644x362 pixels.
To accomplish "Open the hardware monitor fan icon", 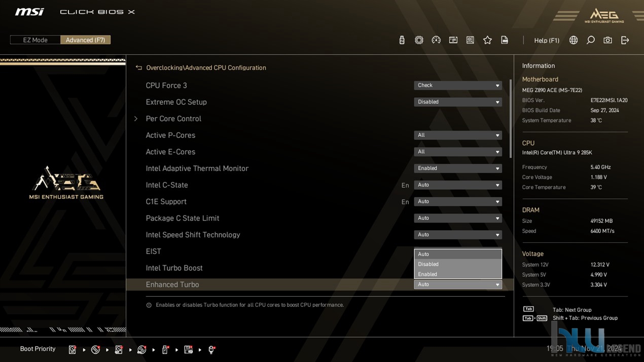I will [x=470, y=40].
